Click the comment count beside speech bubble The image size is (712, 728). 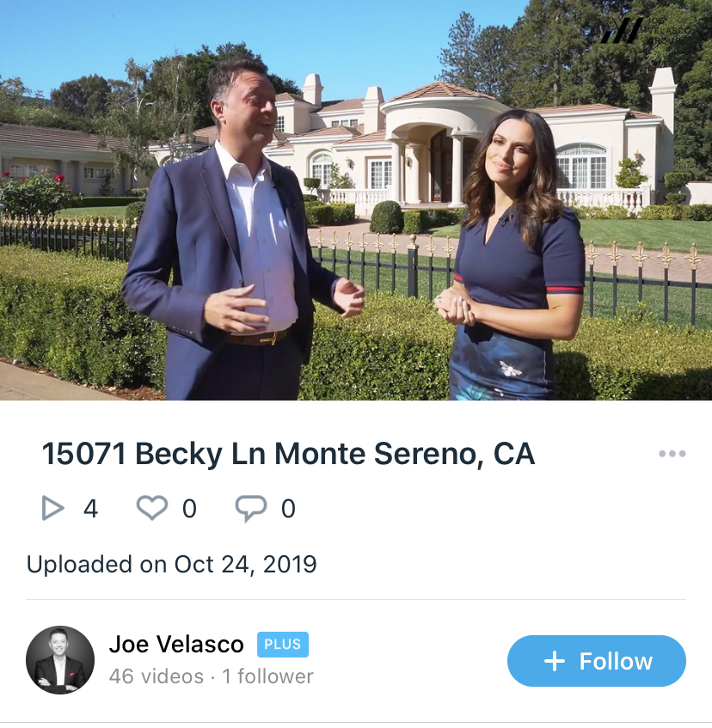288,508
